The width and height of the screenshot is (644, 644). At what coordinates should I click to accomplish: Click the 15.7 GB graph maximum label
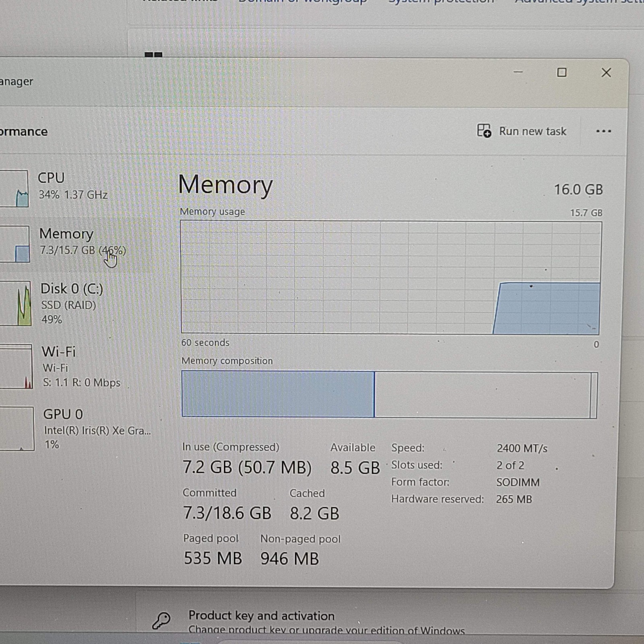586,213
